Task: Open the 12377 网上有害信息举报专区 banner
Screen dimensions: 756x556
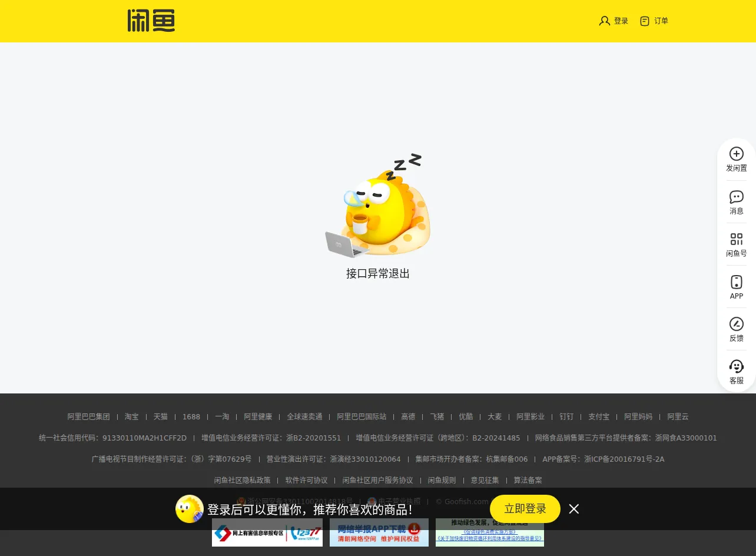Action: 267,532
